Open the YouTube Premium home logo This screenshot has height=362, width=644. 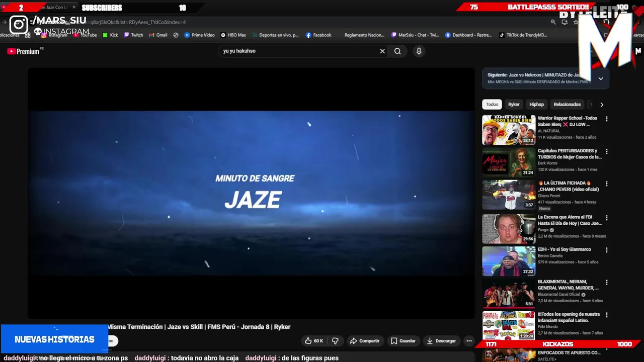(x=24, y=51)
